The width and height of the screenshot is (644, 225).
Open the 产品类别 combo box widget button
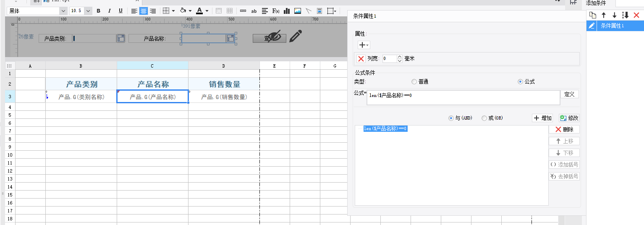coord(121,39)
